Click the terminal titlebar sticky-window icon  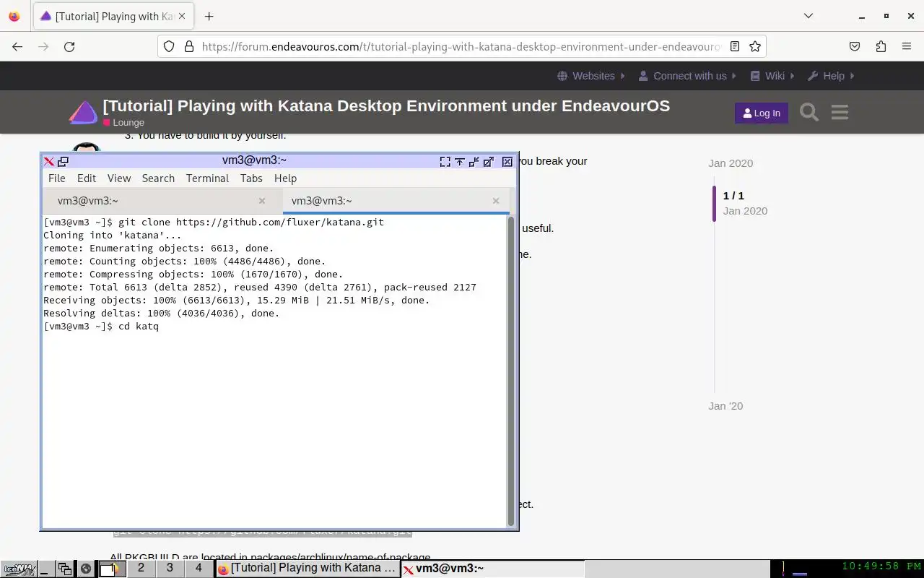click(63, 162)
